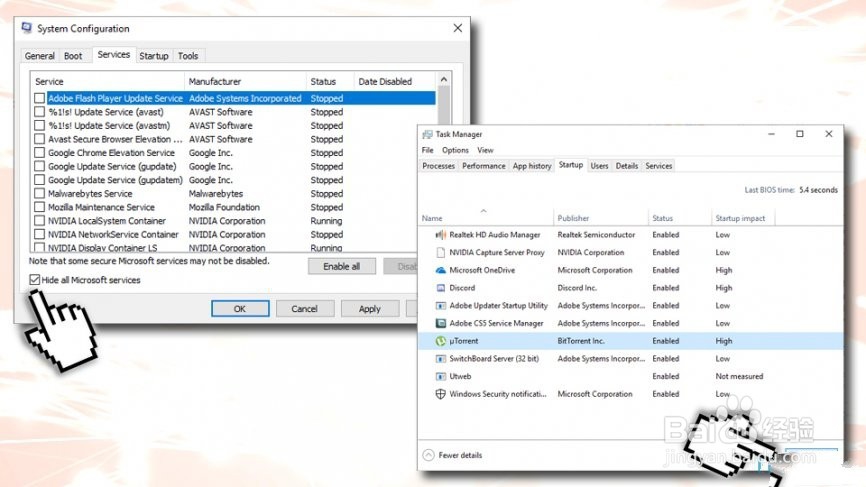The height and width of the screenshot is (487, 866).
Task: Switch to Performance tab in Task Manager
Action: [x=484, y=166]
